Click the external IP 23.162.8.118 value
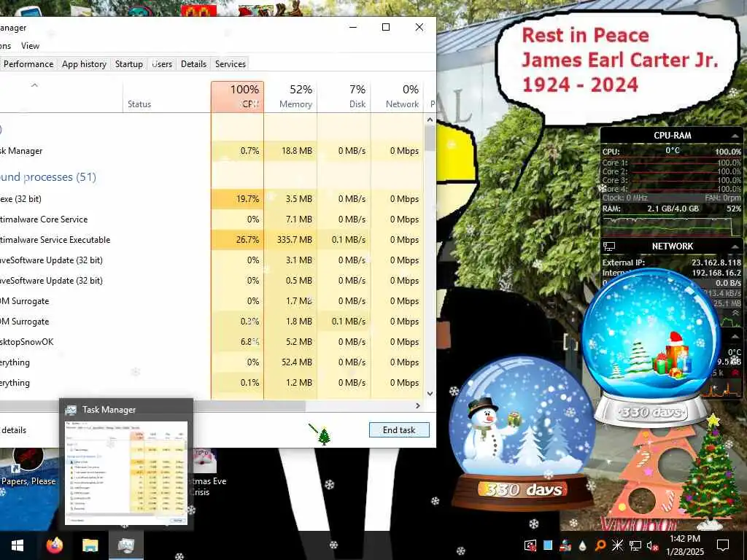The height and width of the screenshot is (560, 747). coord(716,262)
